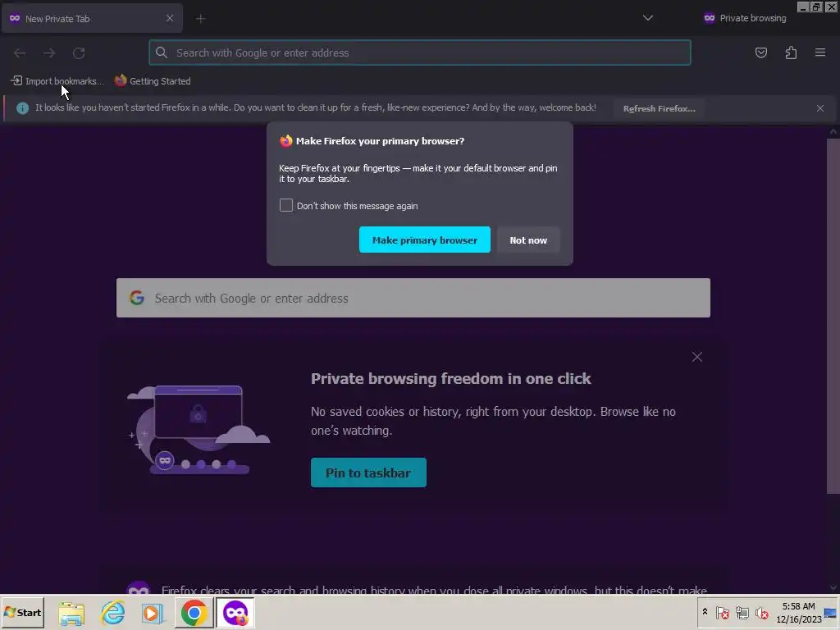
Task: Open a new tab with plus icon
Action: coord(200,19)
